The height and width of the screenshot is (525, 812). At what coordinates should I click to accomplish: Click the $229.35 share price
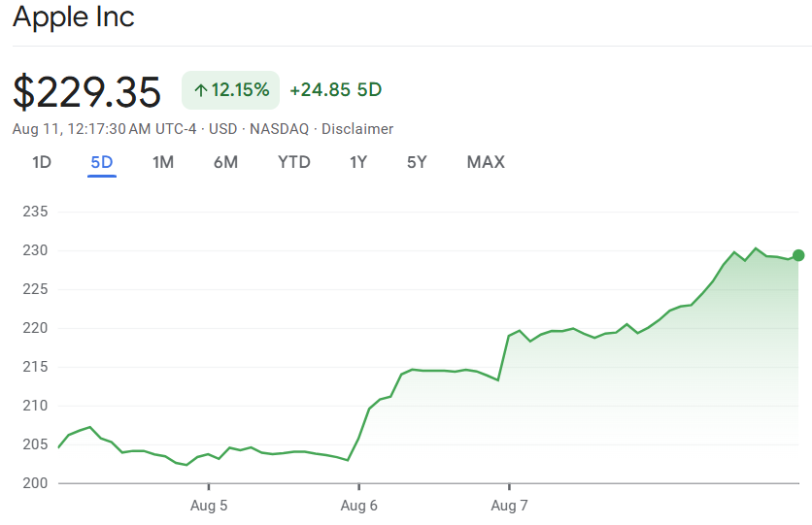87,91
